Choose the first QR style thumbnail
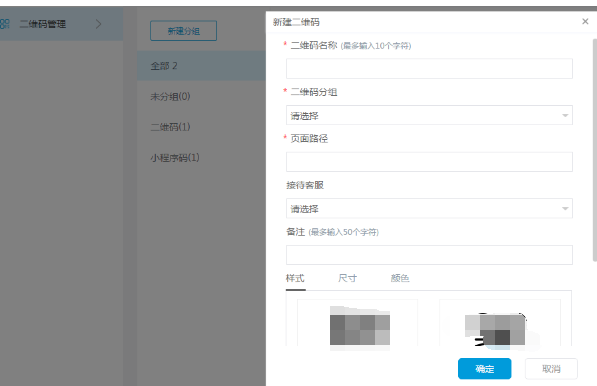 [358, 323]
